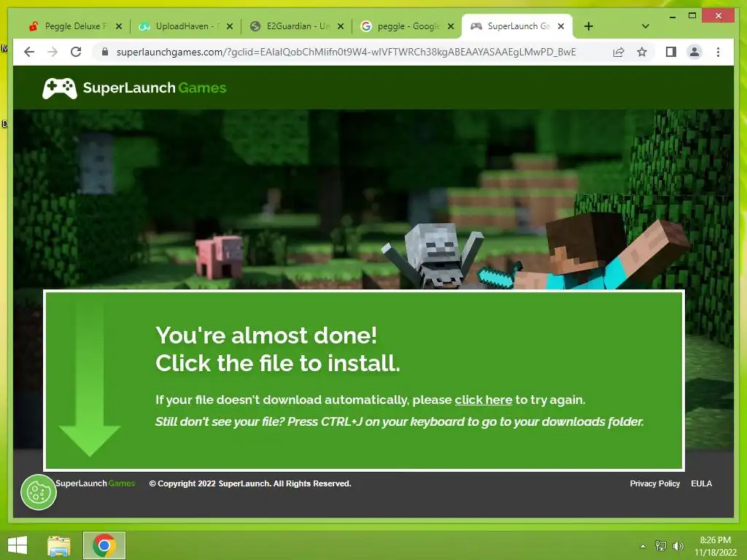This screenshot has height=560, width=747.
Task: Close the Peggle Deluxe tab
Action: [119, 26]
